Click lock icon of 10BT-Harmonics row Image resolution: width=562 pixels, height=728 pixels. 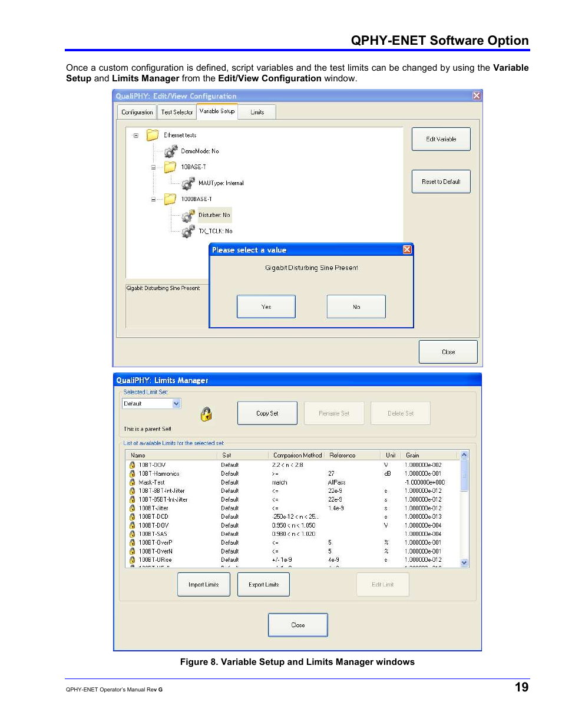click(133, 473)
